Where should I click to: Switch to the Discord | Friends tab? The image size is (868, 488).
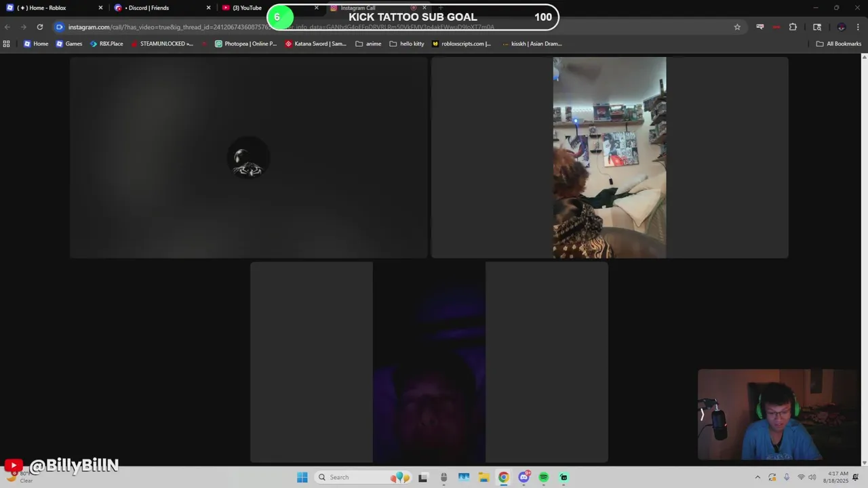161,8
